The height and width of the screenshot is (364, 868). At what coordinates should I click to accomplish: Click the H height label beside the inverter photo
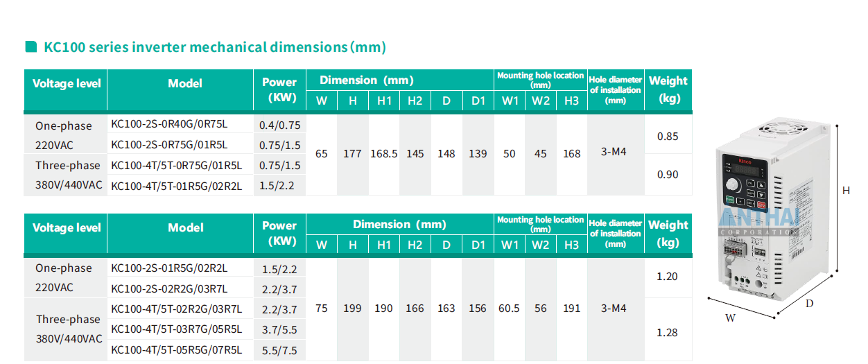pos(847,191)
